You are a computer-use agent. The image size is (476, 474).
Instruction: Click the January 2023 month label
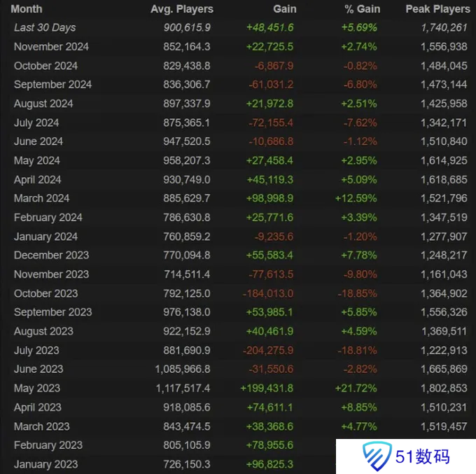(45, 464)
